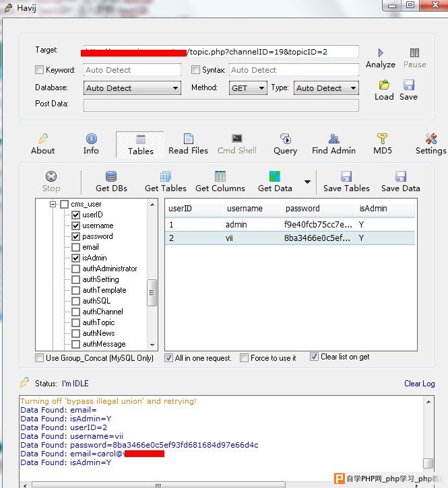Enable Force to use it checkbox
The image size is (448, 488).
click(x=245, y=358)
